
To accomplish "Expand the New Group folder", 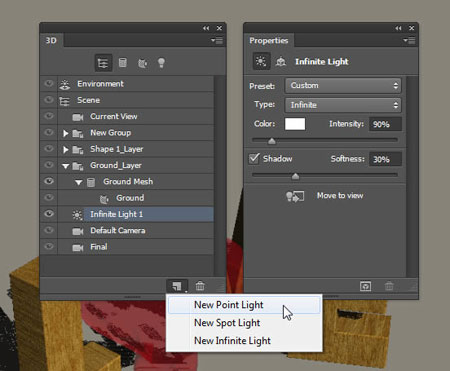I will point(66,133).
